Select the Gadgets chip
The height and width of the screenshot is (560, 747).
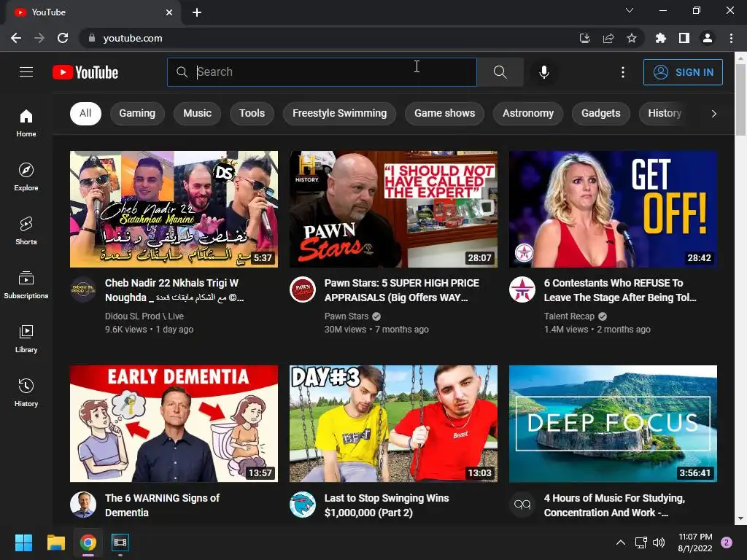pos(601,113)
